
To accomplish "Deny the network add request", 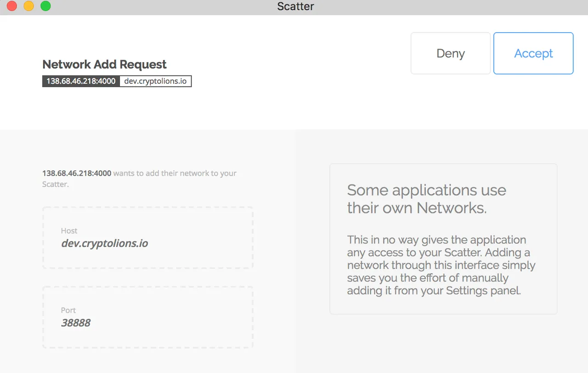I will coord(451,53).
